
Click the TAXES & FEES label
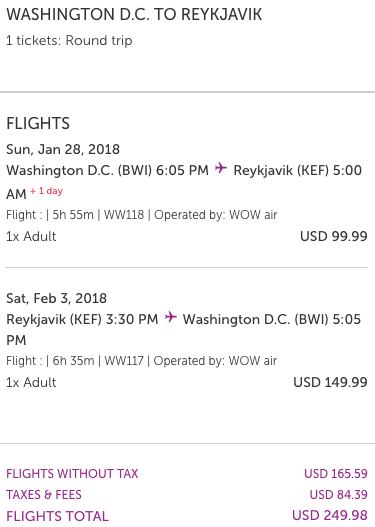pos(44,495)
